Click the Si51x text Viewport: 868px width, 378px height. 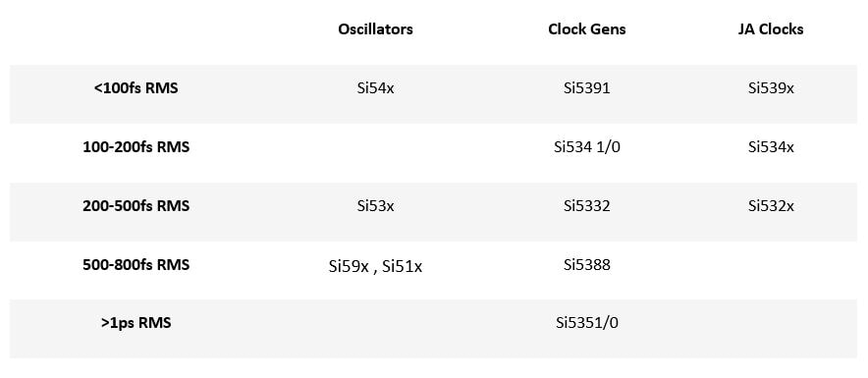point(402,267)
